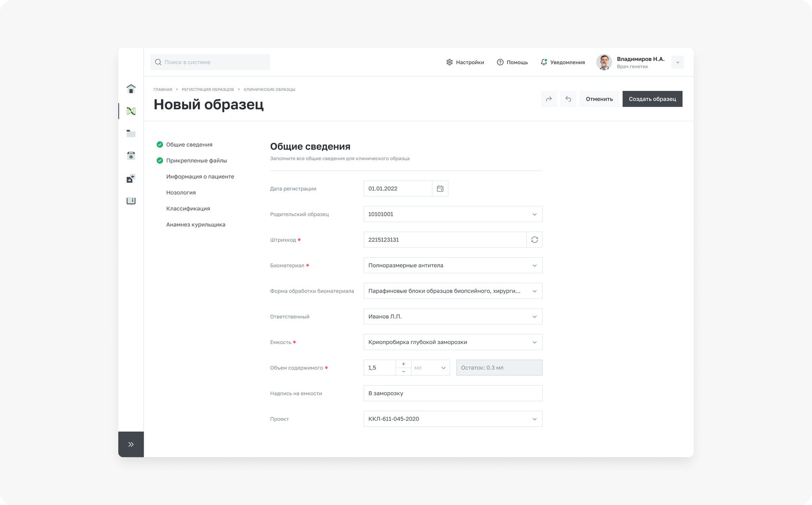Open Ответственный dropdown

(x=453, y=317)
